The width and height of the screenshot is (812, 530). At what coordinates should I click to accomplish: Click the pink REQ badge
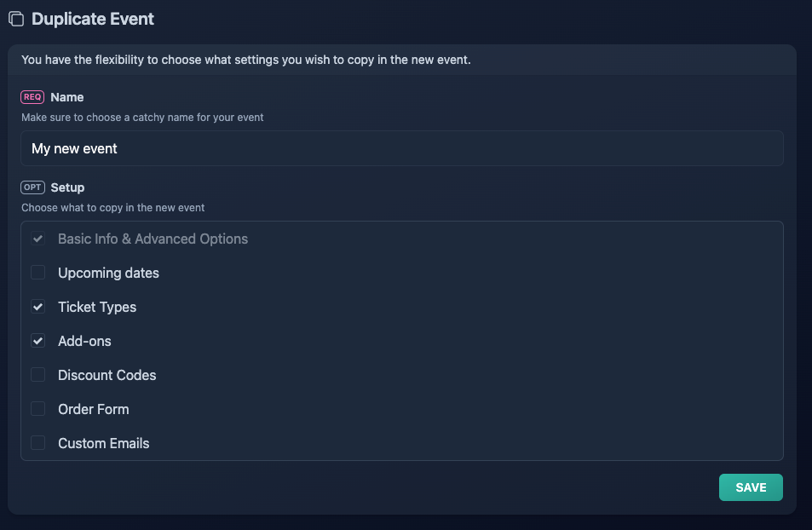click(32, 97)
